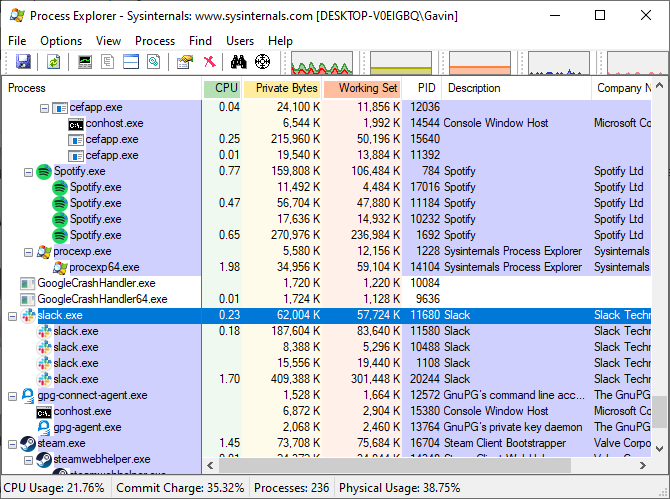Screen dimensions: 670x499
Task: Click the gpg-agent.exe process icon
Action: coord(44,428)
